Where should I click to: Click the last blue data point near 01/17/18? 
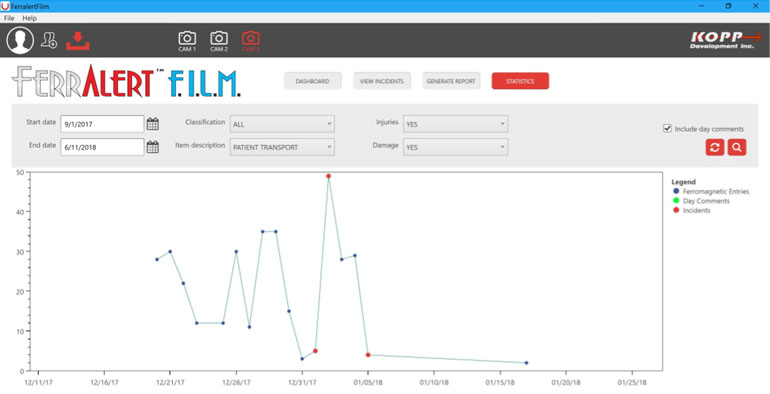[x=526, y=363]
